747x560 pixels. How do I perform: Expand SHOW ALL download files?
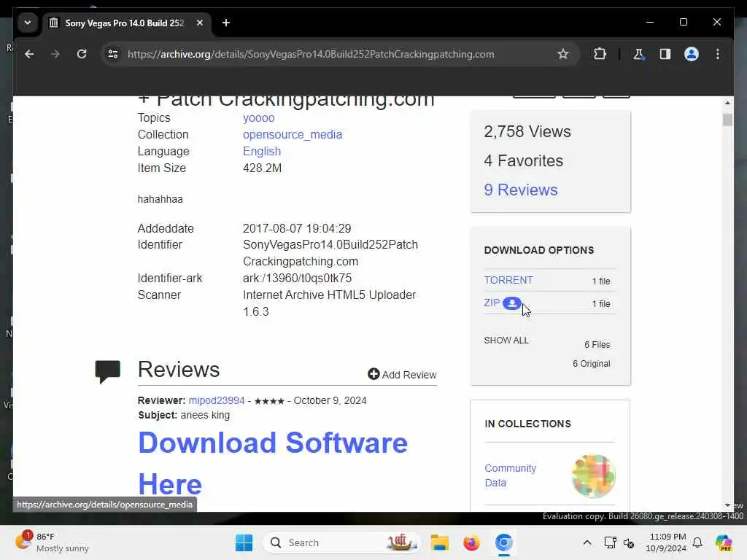tap(506, 341)
